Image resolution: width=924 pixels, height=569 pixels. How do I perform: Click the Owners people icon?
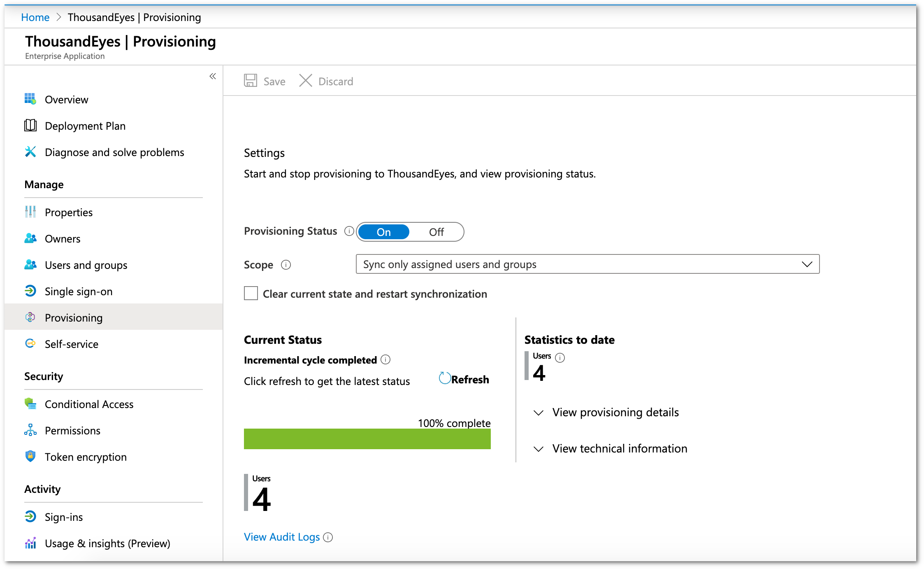(30, 238)
